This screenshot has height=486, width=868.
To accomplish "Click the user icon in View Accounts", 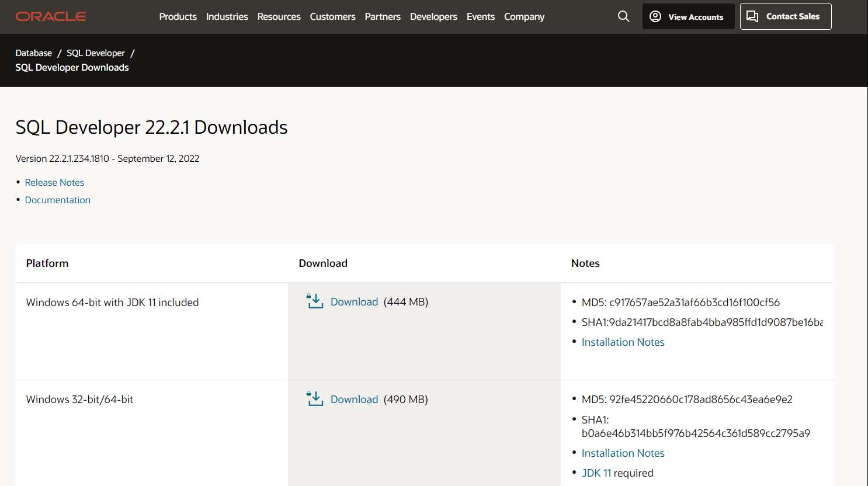I will tap(655, 16).
